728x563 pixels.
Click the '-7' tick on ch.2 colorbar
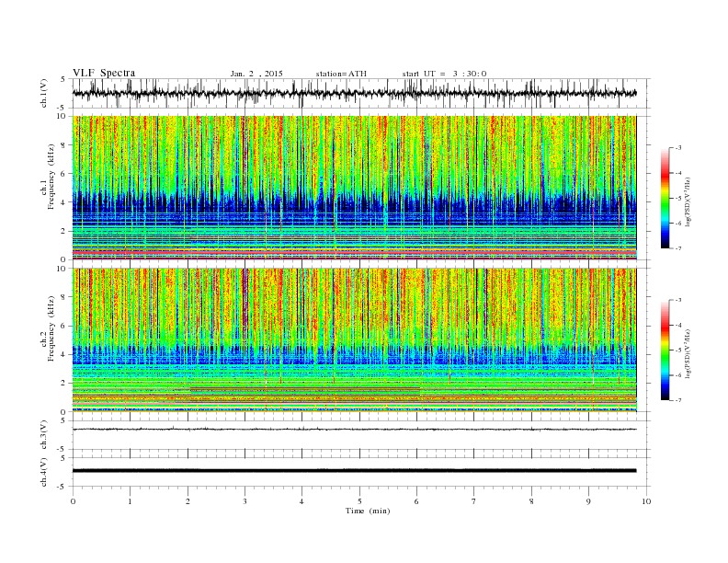point(677,400)
